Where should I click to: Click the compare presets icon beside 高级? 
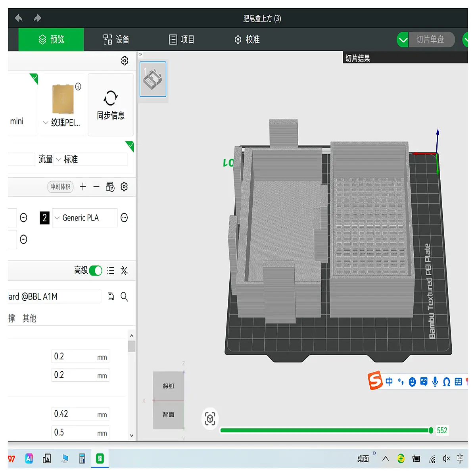(x=124, y=271)
